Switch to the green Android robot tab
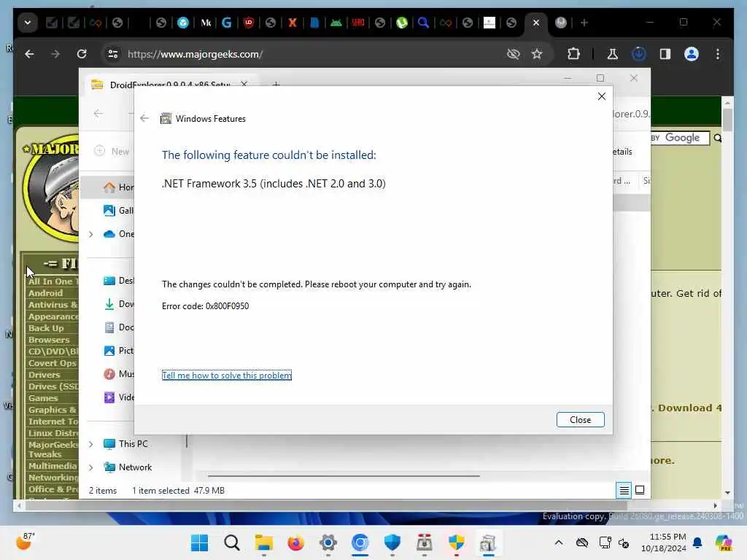This screenshot has width=747, height=560. [x=336, y=23]
